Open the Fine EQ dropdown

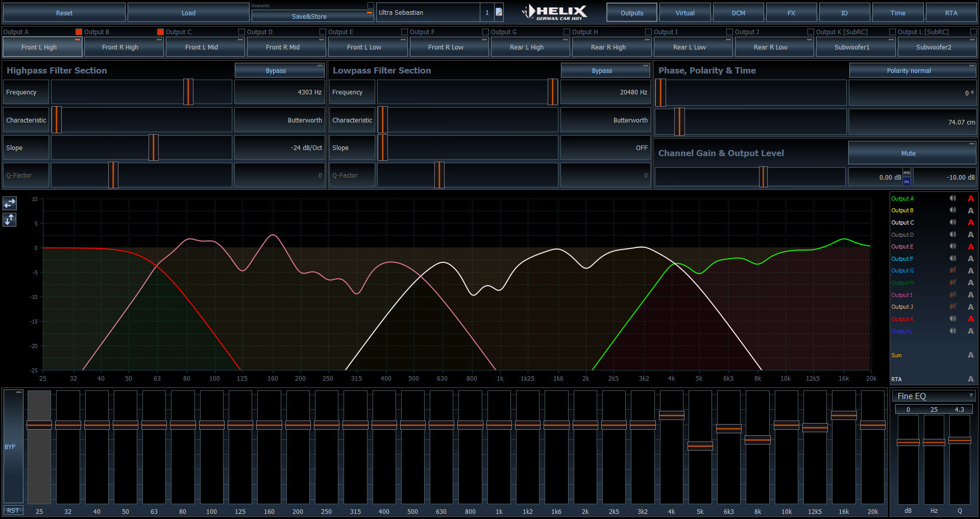click(x=971, y=396)
